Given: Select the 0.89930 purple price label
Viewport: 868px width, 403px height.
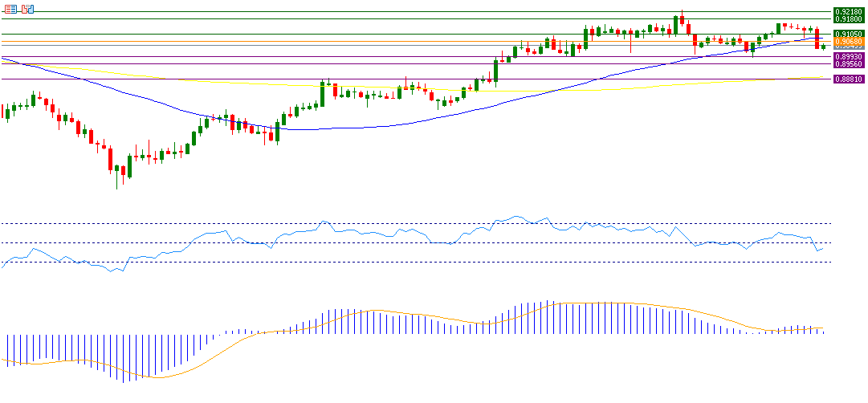Looking at the screenshot, I should point(848,57).
